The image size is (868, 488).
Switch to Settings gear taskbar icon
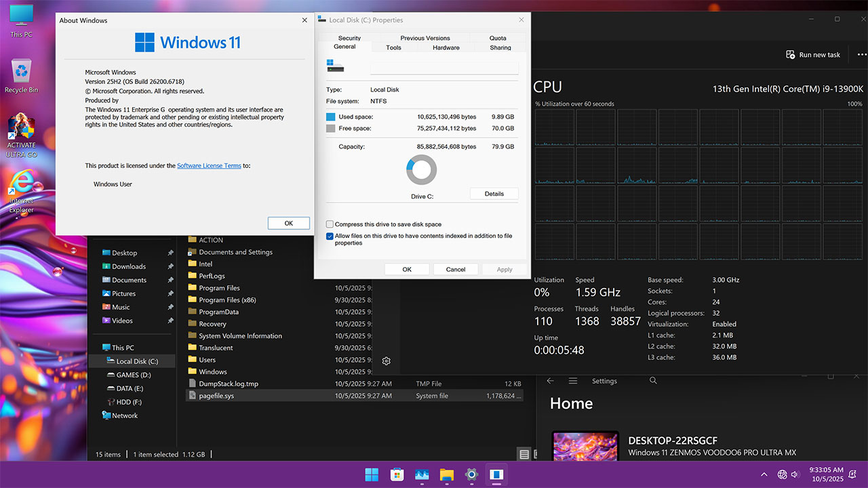tap(471, 474)
